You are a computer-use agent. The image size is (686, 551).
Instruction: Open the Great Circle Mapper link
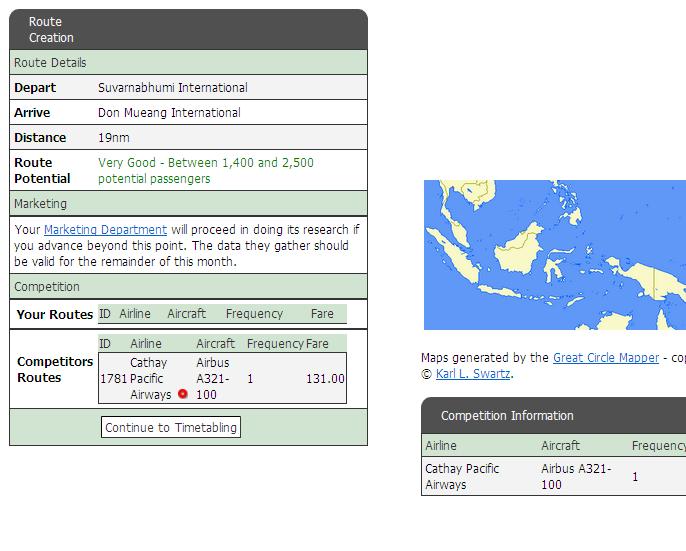(x=606, y=358)
